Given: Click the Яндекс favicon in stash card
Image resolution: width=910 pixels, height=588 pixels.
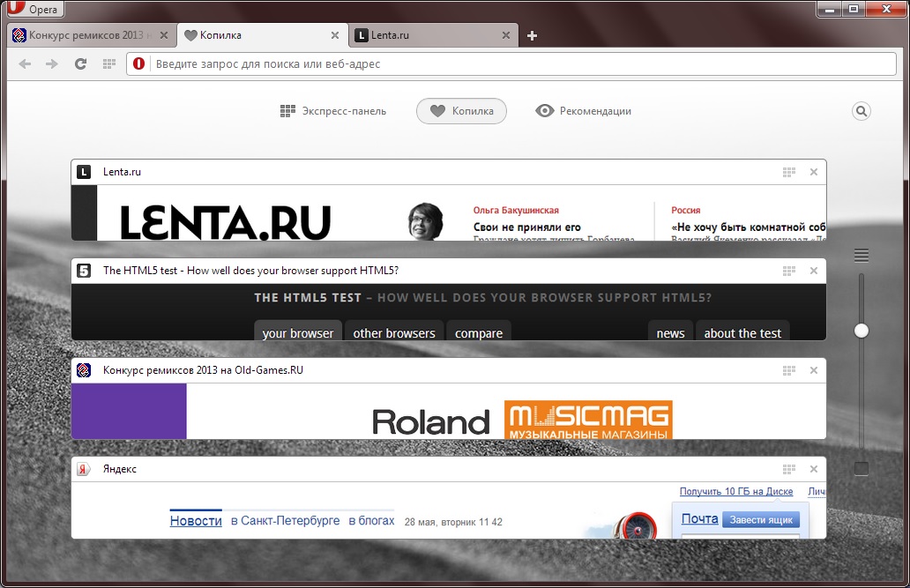Looking at the screenshot, I should (x=84, y=469).
